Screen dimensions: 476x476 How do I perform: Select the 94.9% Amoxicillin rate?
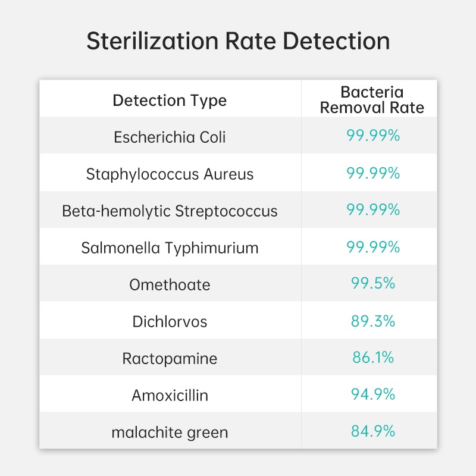pos(372,394)
